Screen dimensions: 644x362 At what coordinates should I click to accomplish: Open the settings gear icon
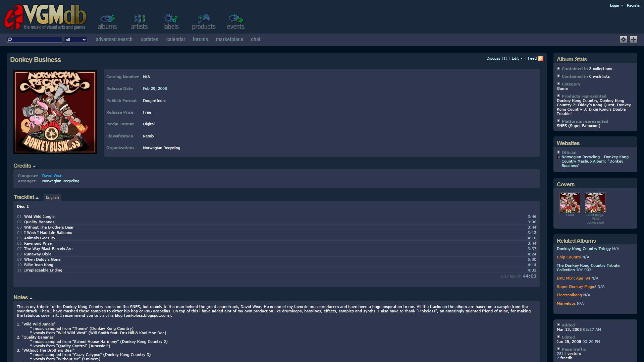pyautogui.click(x=623, y=40)
